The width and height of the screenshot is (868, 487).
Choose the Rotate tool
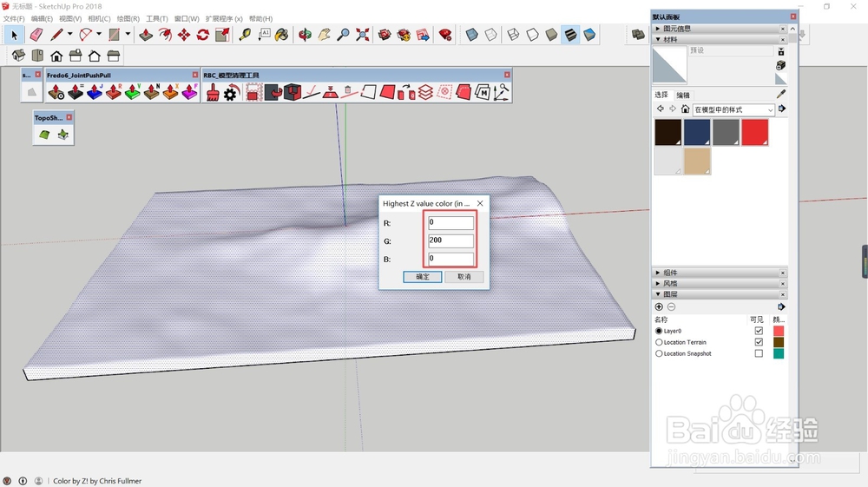(x=202, y=35)
